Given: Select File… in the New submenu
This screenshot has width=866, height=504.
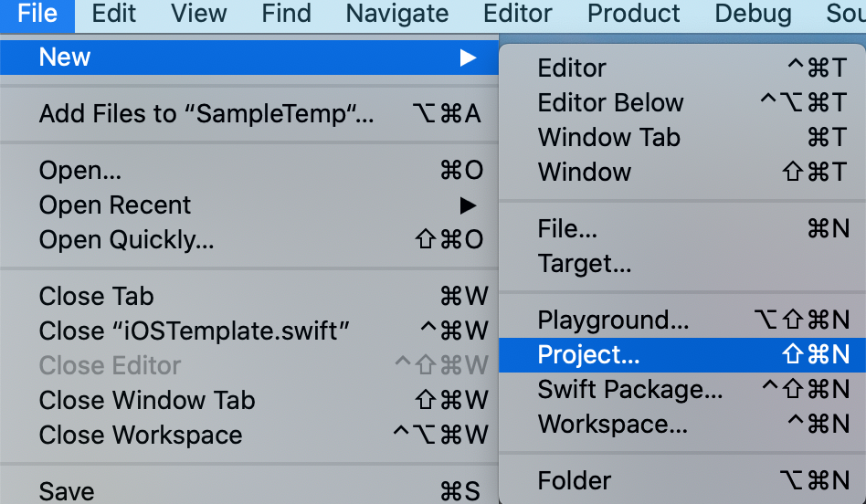Looking at the screenshot, I should [682, 228].
